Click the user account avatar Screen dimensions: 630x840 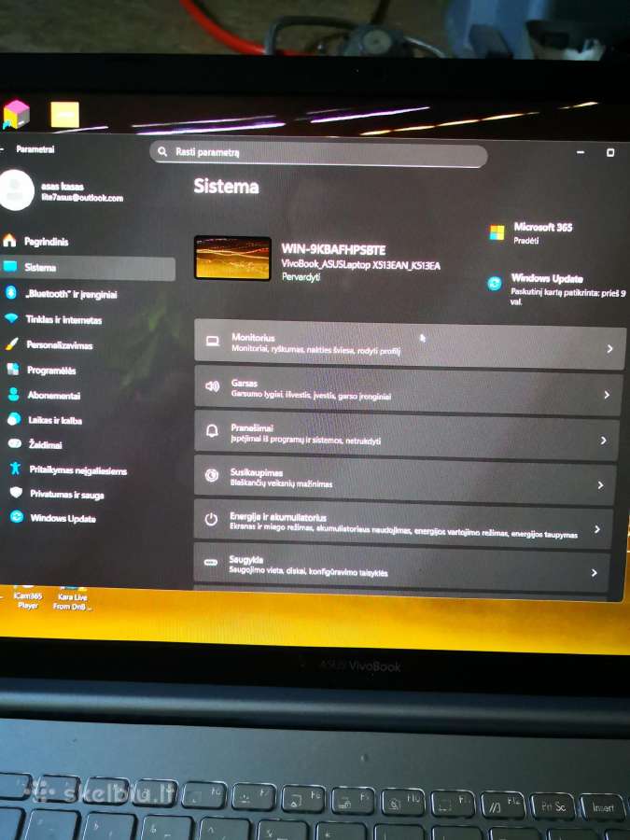[x=16, y=190]
